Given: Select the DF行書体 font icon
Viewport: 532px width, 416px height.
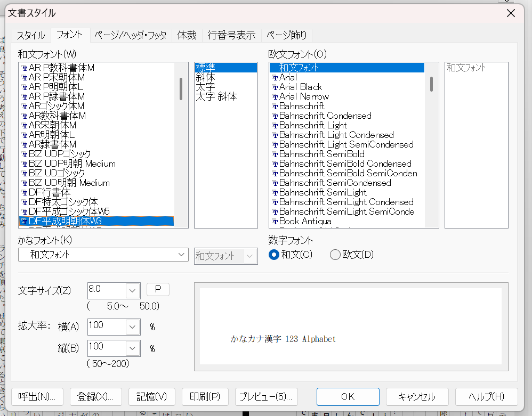Looking at the screenshot, I should pyautogui.click(x=25, y=192).
